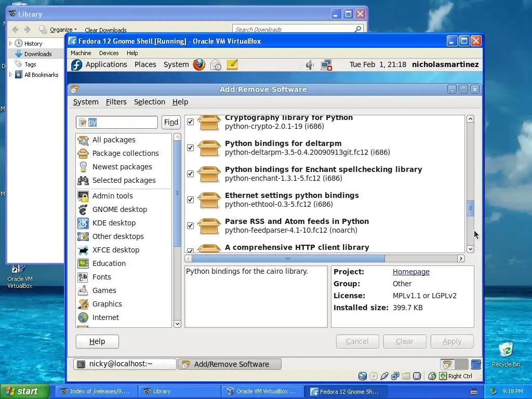The height and width of the screenshot is (399, 532).
Task: Open the Education category icon
Action: (x=83, y=263)
